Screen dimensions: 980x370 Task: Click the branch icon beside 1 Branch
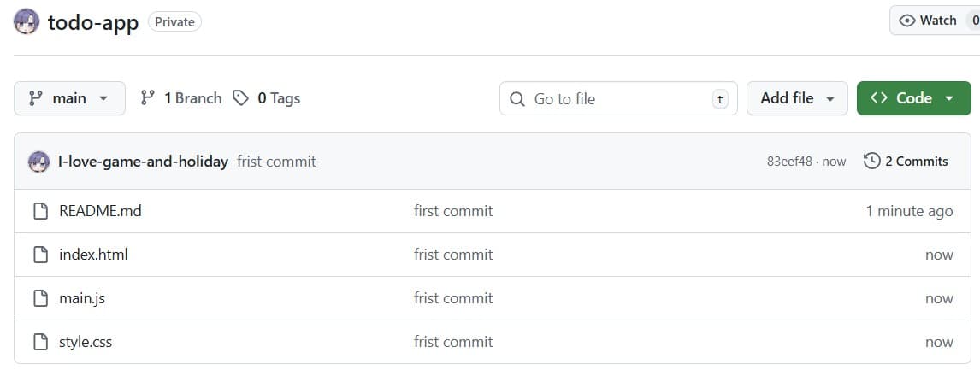[148, 98]
